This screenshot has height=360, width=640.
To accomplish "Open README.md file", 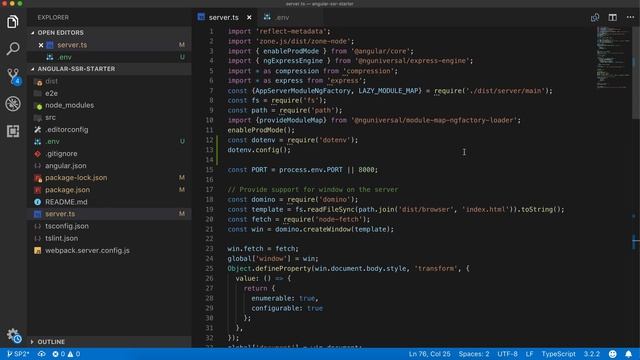I will point(110,202).
